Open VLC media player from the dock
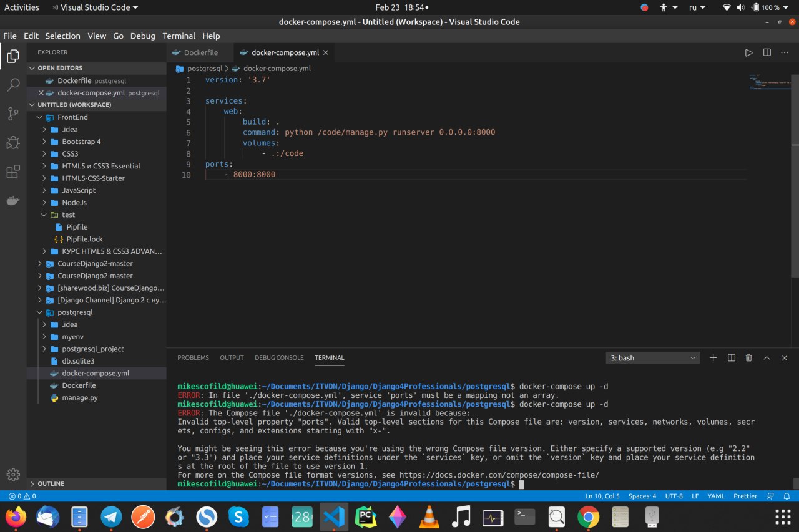 [x=429, y=516]
